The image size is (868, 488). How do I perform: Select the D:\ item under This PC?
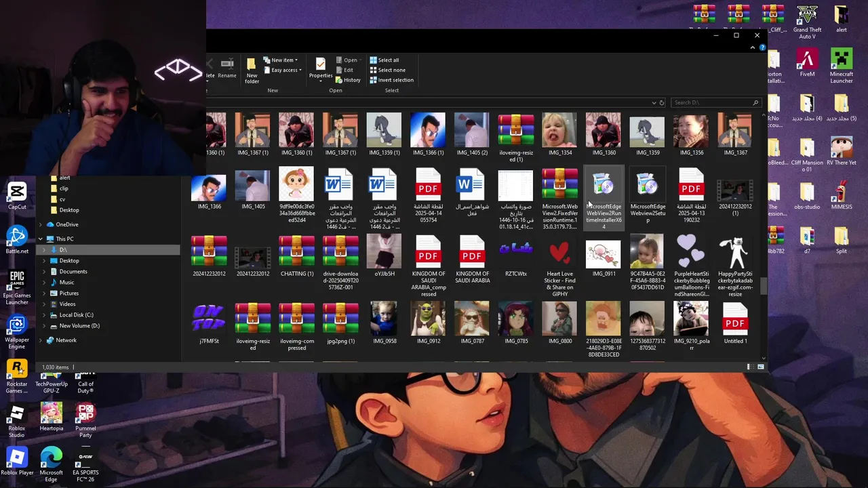(x=62, y=249)
